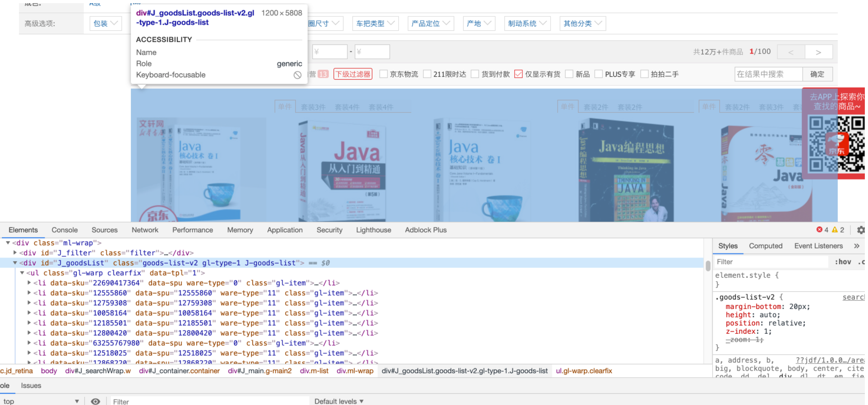Show more style tabs via double chevron
The image size is (868, 405).
point(857,246)
